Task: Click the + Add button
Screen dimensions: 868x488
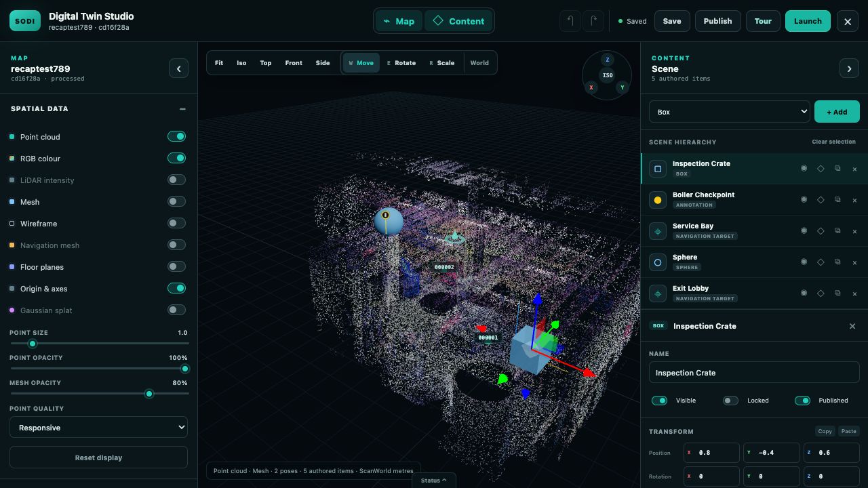Action: tap(837, 112)
